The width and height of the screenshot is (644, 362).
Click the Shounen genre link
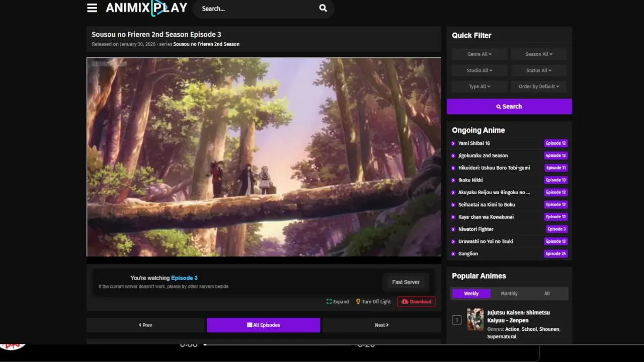point(549,329)
